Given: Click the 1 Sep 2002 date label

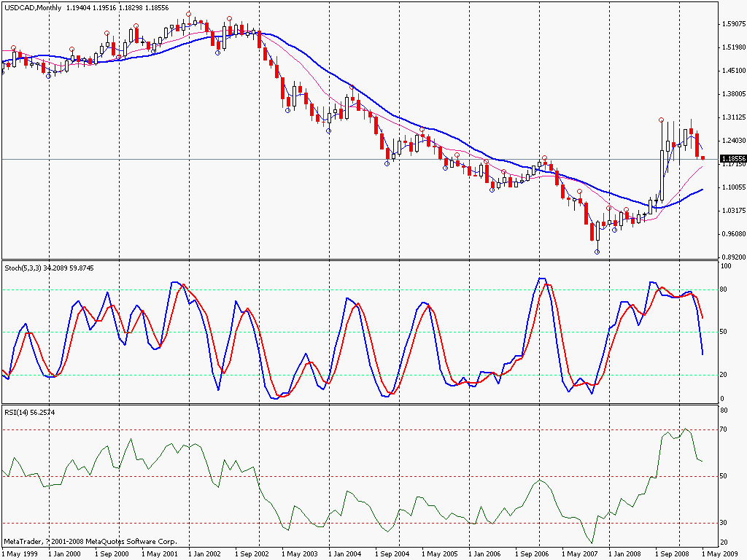Looking at the screenshot, I should tap(252, 554).
